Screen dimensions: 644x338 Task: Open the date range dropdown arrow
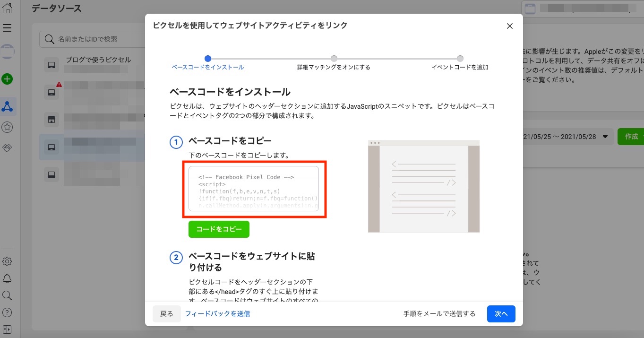click(605, 137)
